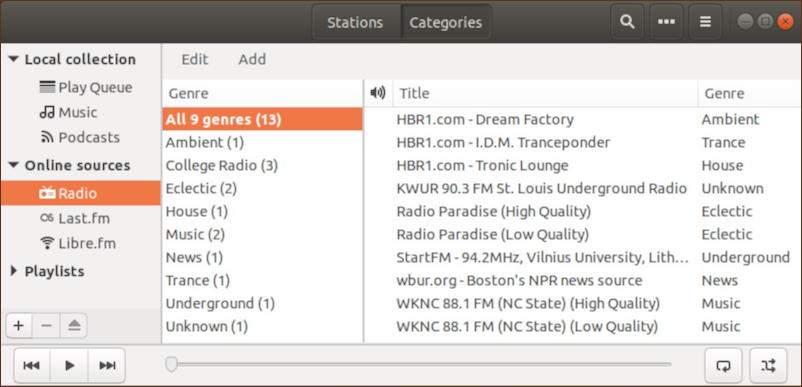This screenshot has width=802, height=387.
Task: Sort stations by the Title column header
Action: (x=545, y=93)
